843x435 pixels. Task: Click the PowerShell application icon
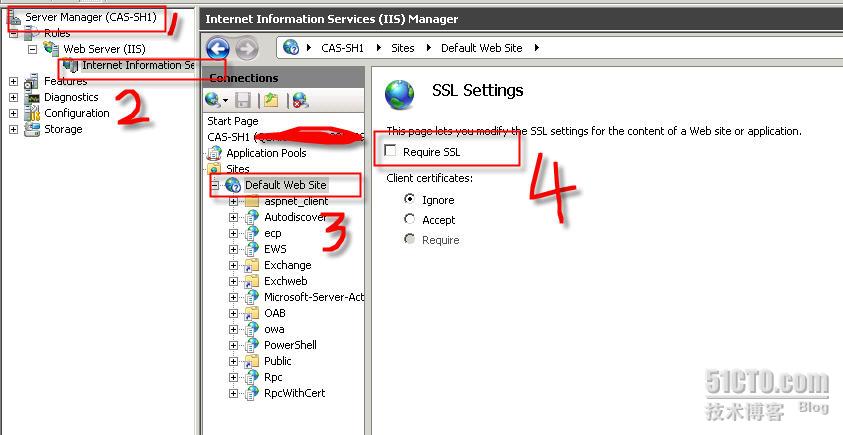pos(252,345)
